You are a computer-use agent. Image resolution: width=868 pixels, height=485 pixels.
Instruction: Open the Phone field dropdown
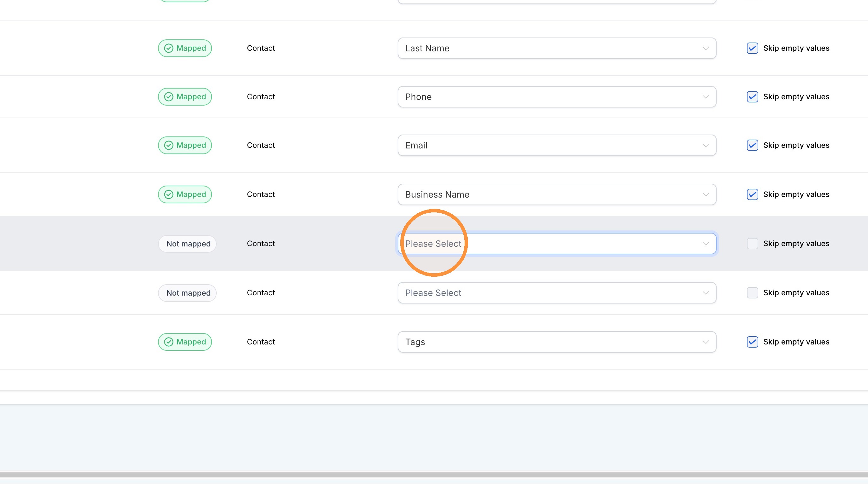coord(557,97)
